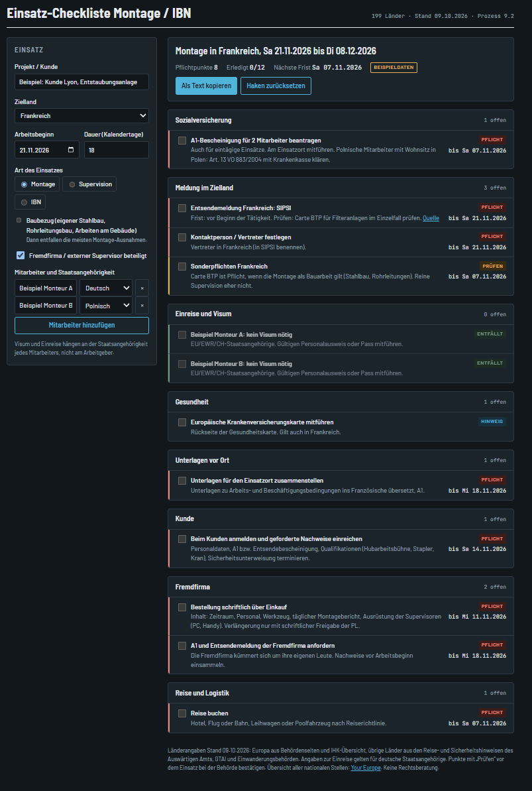The width and height of the screenshot is (532, 791).
Task: Edit the Beispiel Monteur B name field
Action: 46,305
